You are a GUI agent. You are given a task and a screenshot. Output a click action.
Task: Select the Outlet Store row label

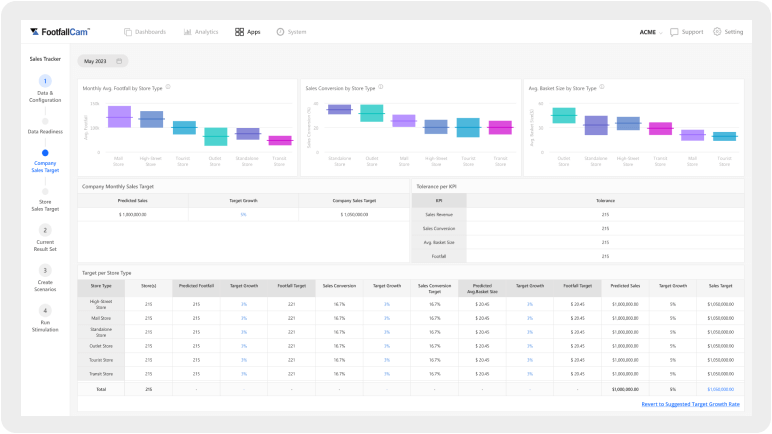(101, 346)
